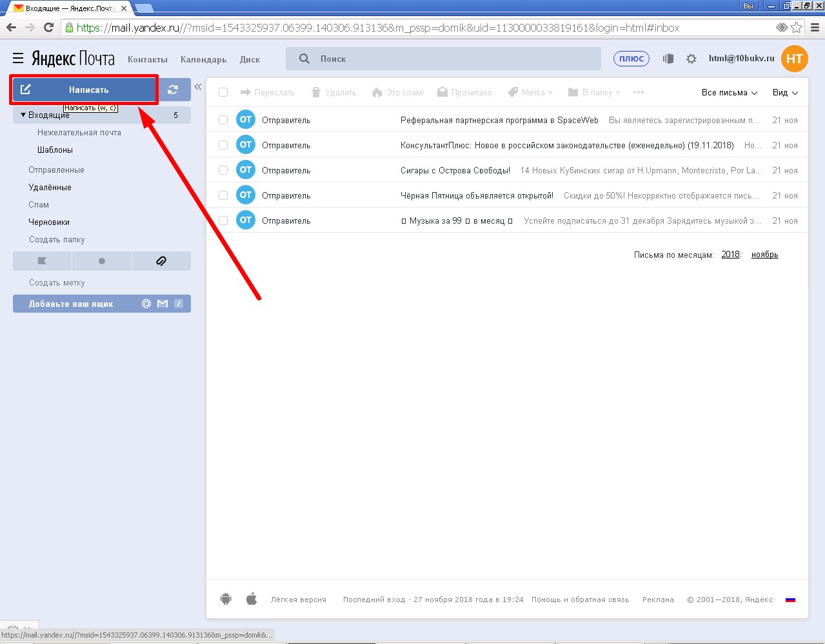Click the Chrome profile button labeled Вы
825x644 pixels.
748,6
